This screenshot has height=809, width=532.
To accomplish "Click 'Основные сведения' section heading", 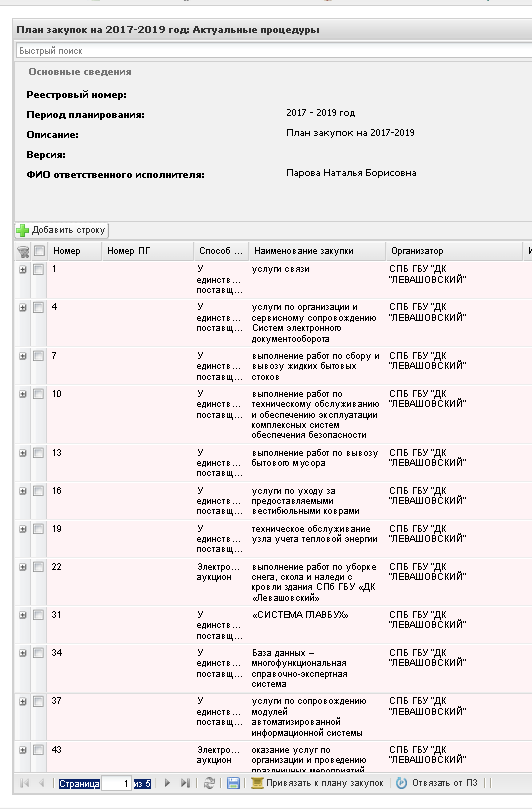I will tap(80, 72).
